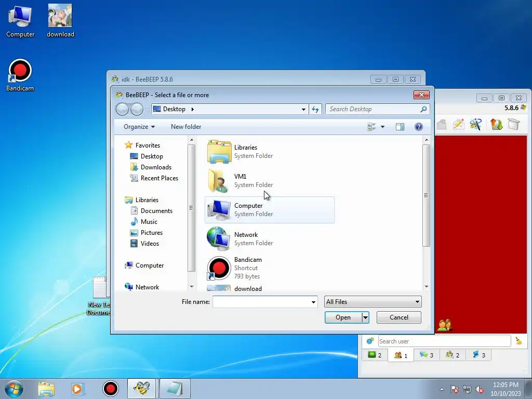Open the Libraries system folder item
Screen dimensions: 532x399
click(270, 151)
